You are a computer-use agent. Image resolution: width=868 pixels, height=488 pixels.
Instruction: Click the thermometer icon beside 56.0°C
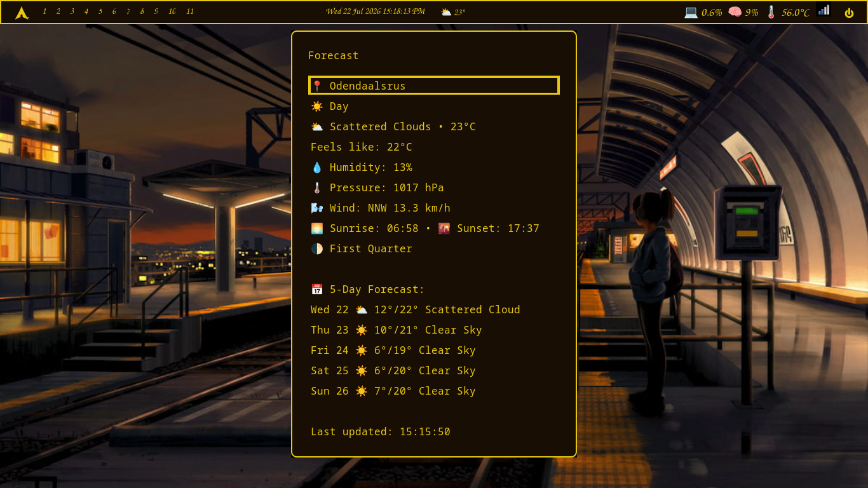tap(771, 12)
